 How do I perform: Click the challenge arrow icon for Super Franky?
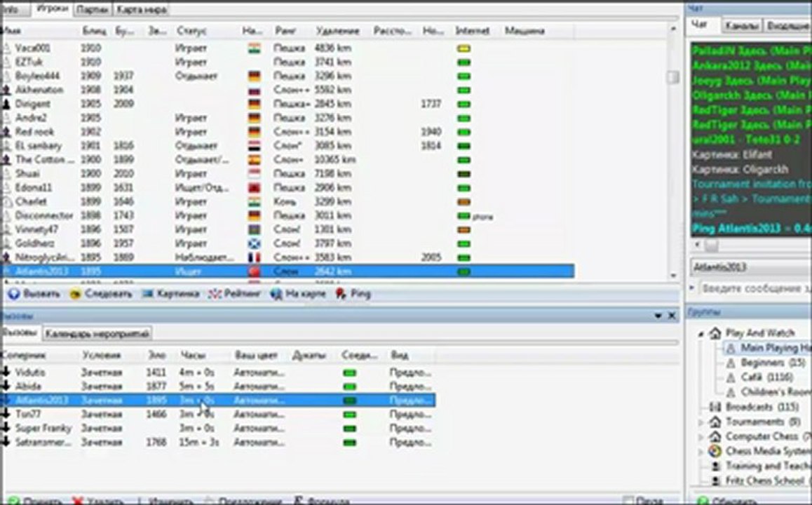(6, 428)
